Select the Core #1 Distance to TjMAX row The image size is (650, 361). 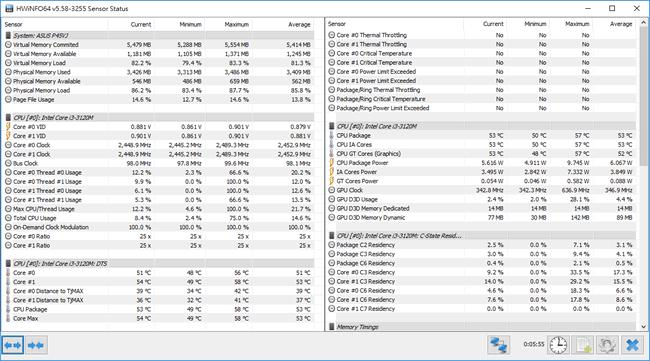(160, 300)
